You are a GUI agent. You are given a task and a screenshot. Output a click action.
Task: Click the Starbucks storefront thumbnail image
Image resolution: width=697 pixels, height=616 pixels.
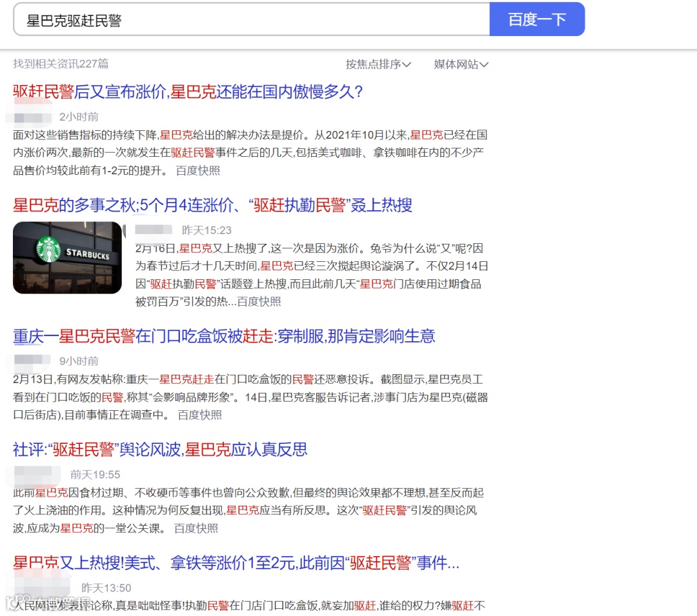(x=67, y=257)
